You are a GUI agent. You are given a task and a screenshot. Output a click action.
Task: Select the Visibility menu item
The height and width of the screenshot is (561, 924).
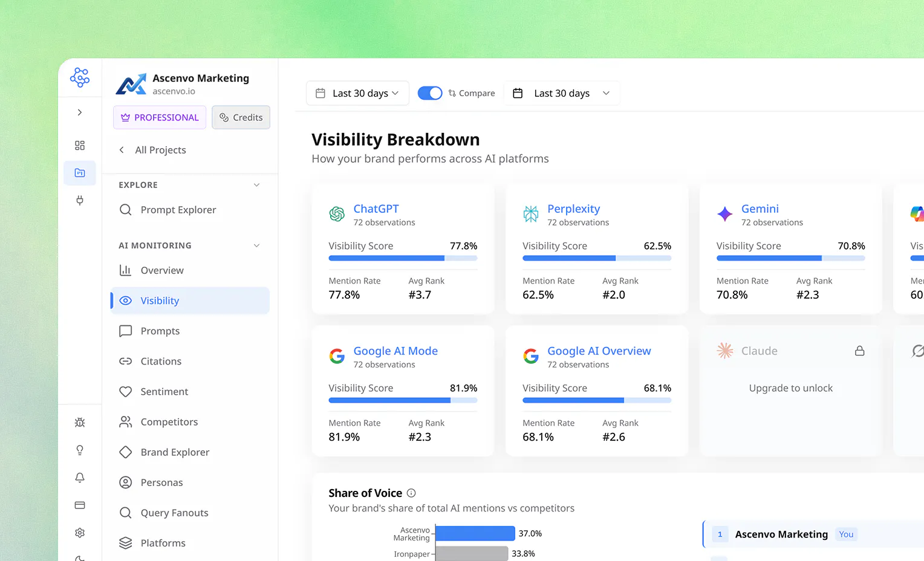click(x=190, y=300)
